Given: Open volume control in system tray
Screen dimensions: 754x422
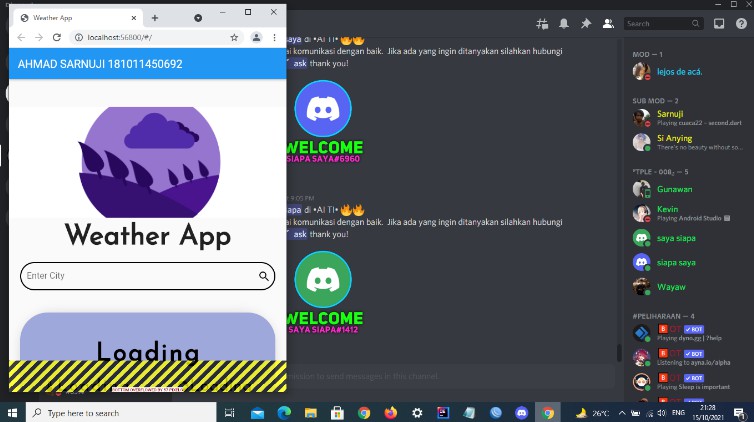Looking at the screenshot, I should (662, 413).
